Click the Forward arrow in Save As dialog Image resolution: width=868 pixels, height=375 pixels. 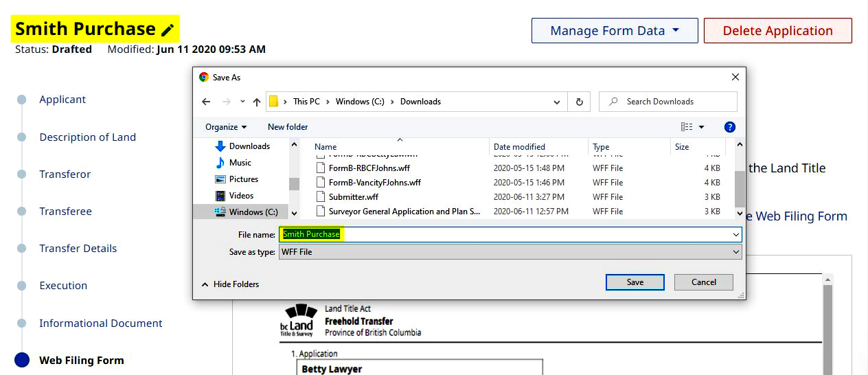coord(227,102)
